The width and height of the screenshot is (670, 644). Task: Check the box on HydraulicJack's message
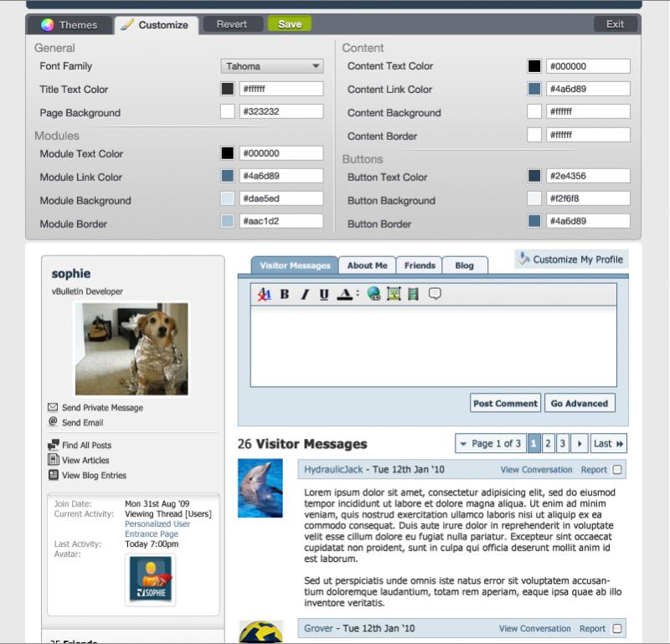617,470
